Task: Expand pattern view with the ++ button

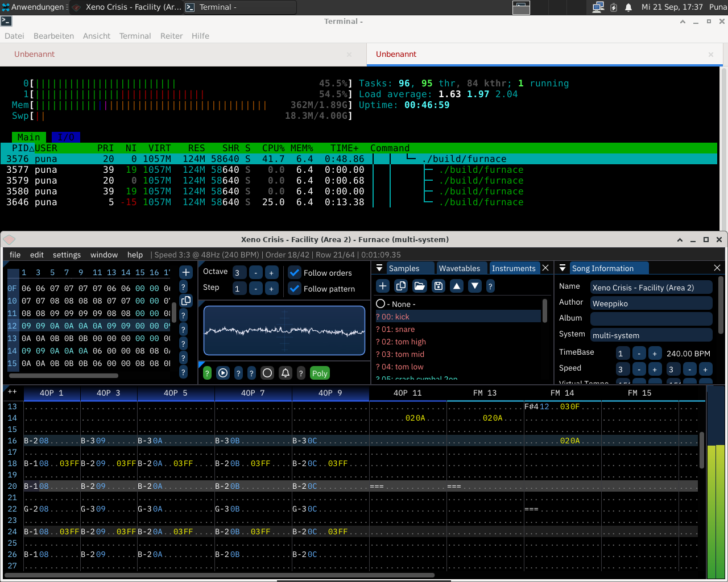Action: click(12, 392)
